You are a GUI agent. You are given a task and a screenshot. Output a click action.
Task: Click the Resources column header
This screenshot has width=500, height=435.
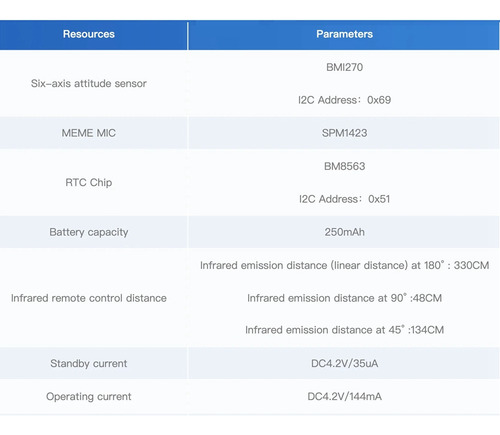tap(89, 34)
